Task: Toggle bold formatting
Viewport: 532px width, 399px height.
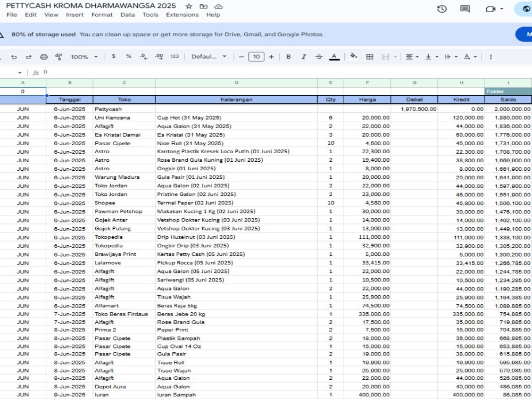Action: click(288, 57)
